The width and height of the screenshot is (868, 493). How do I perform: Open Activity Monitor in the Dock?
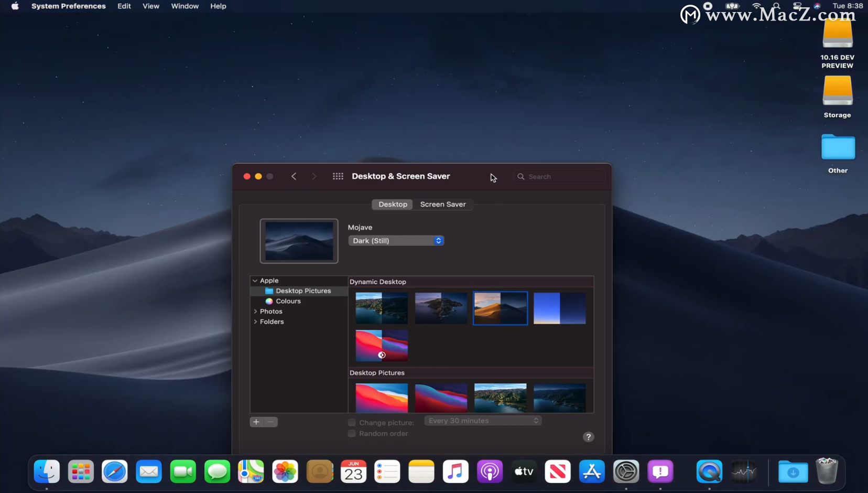point(744,471)
